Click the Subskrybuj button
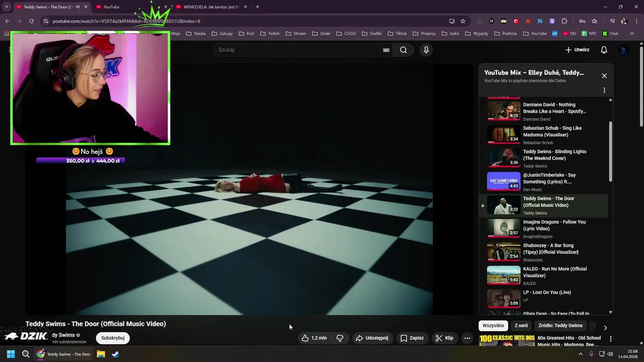 pos(113,338)
